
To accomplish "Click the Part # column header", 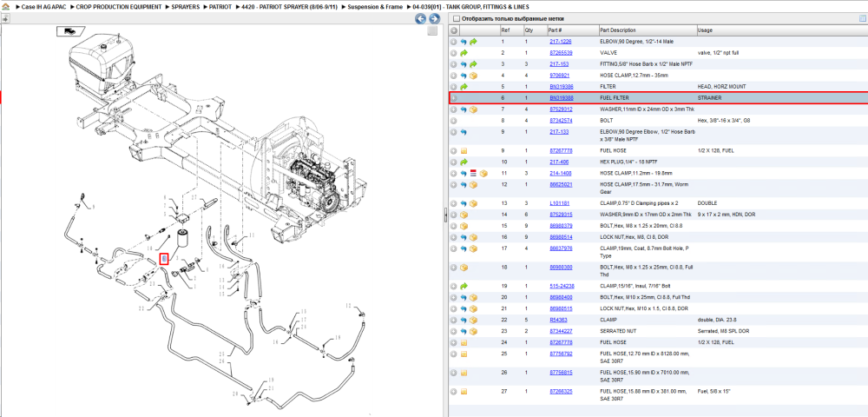I will [572, 30].
